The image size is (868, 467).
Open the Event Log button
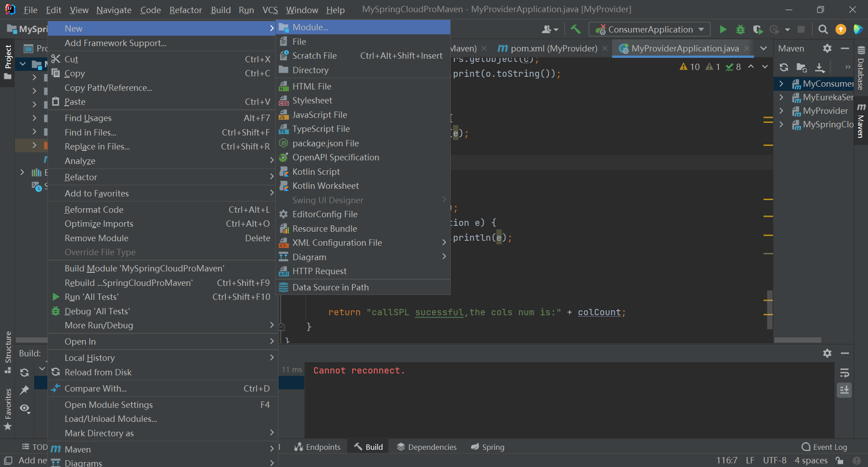point(825,447)
